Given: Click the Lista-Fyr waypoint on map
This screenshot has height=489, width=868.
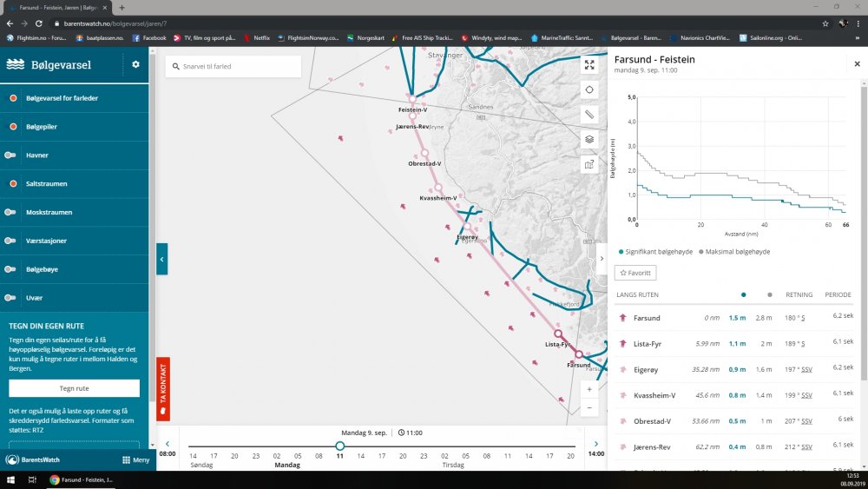Looking at the screenshot, I should pos(558,334).
